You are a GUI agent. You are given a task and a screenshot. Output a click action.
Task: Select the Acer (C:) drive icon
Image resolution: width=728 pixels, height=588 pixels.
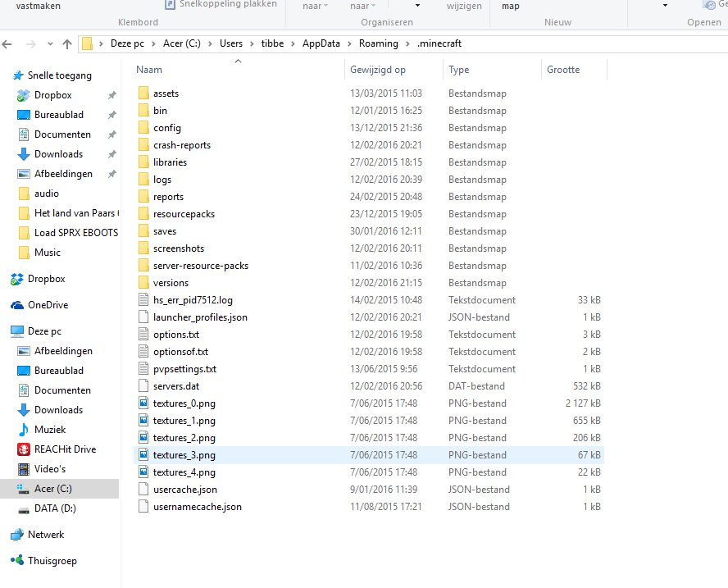click(x=23, y=489)
